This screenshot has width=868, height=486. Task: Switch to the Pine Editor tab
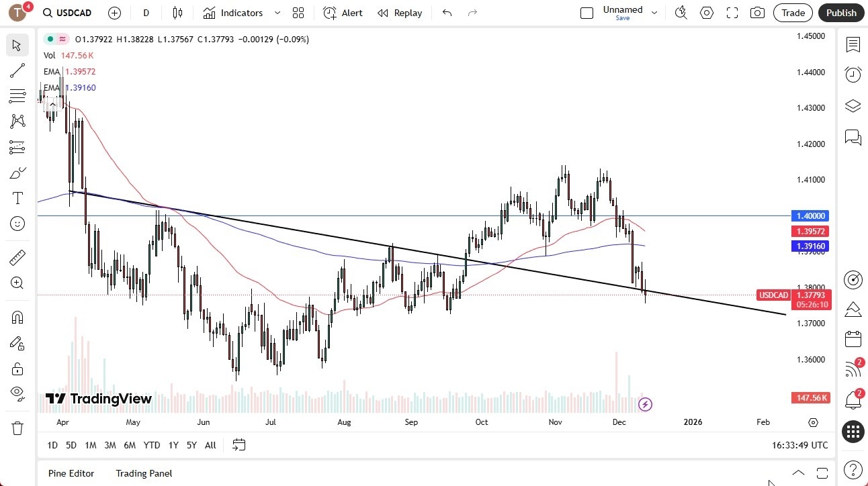tap(71, 473)
